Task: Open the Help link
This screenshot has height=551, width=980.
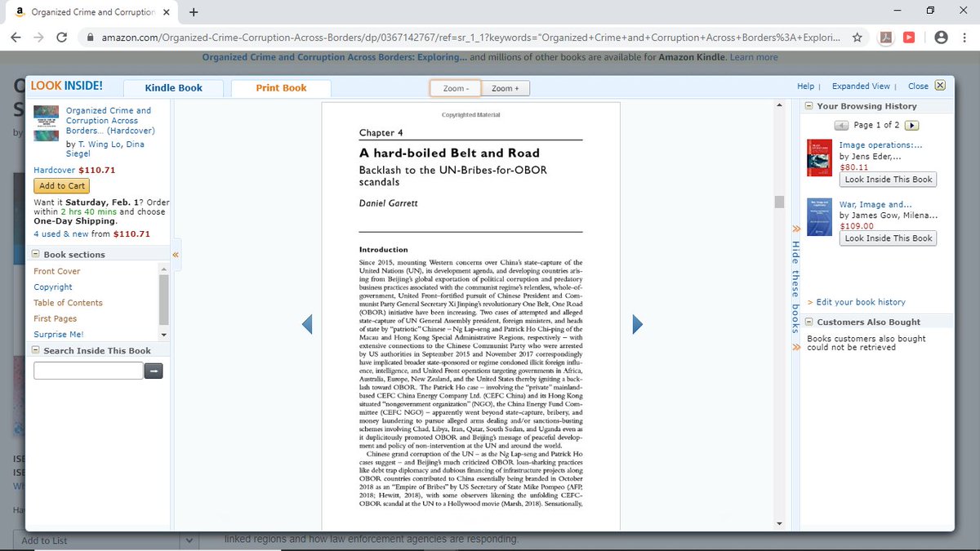Action: pos(805,86)
